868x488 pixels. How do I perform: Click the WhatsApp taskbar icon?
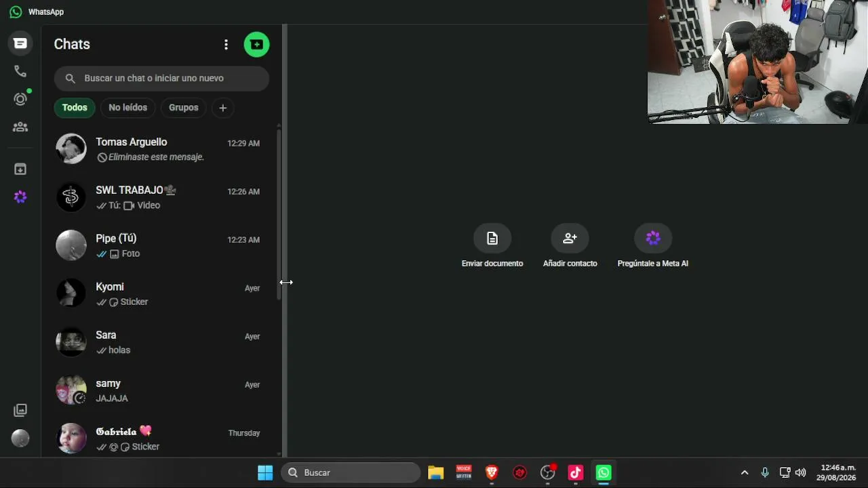[x=604, y=472]
